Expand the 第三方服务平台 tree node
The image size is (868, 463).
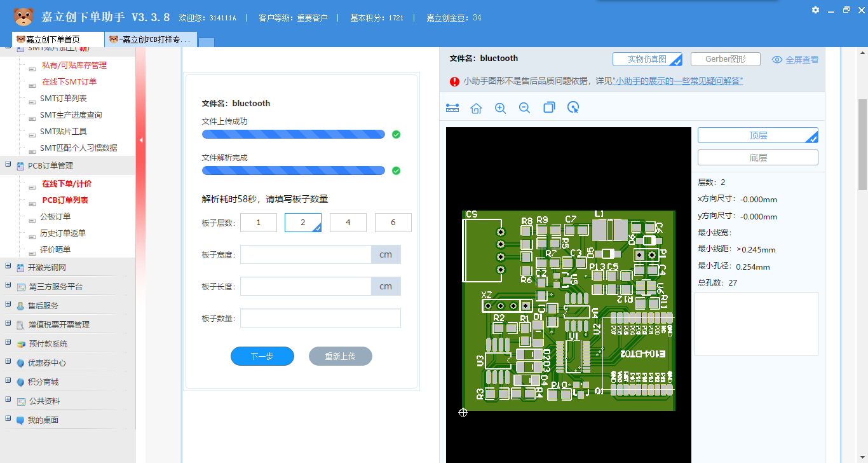[8, 286]
